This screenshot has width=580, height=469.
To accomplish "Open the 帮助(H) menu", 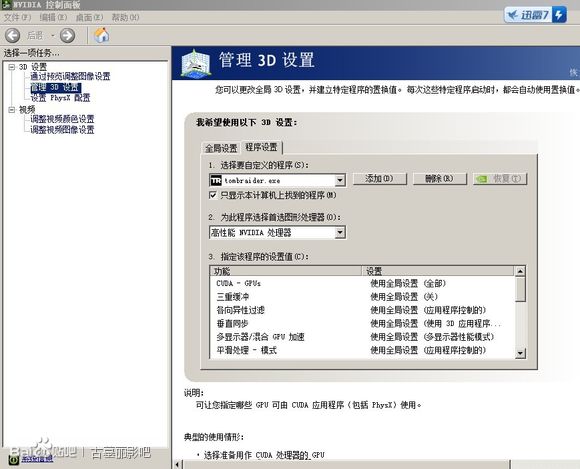I will coord(125,17).
